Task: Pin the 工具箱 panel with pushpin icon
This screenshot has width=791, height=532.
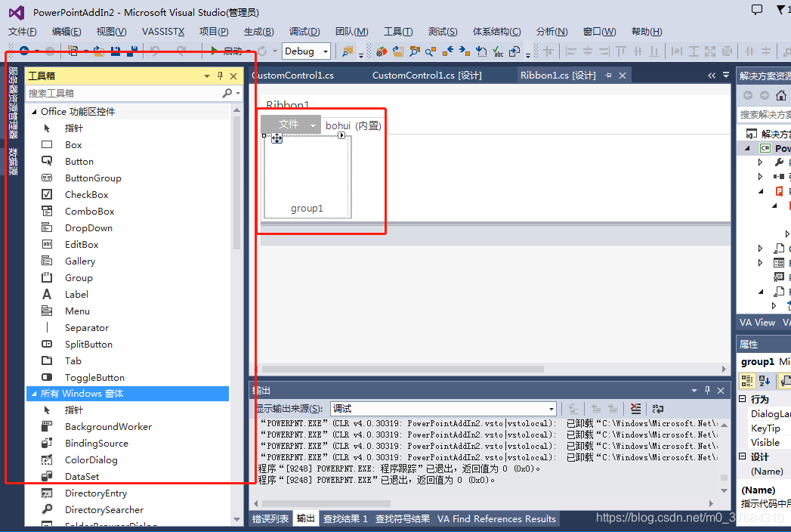Action: coord(220,76)
